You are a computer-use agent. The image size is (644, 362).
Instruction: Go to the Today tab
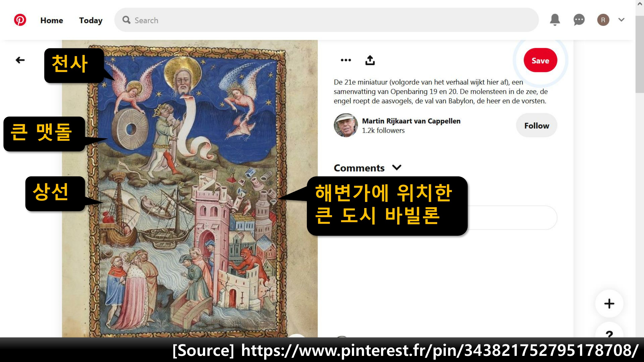91,20
